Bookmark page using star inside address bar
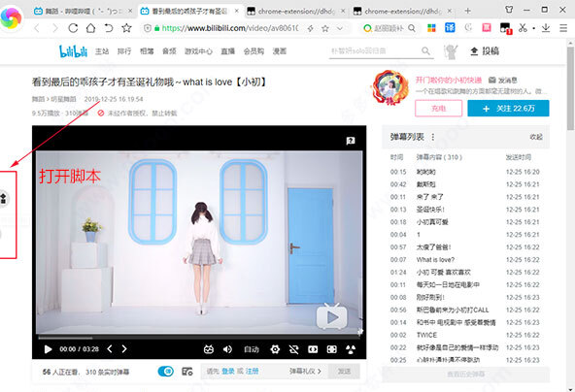Screen dimensions: 575x392 click(x=325, y=28)
